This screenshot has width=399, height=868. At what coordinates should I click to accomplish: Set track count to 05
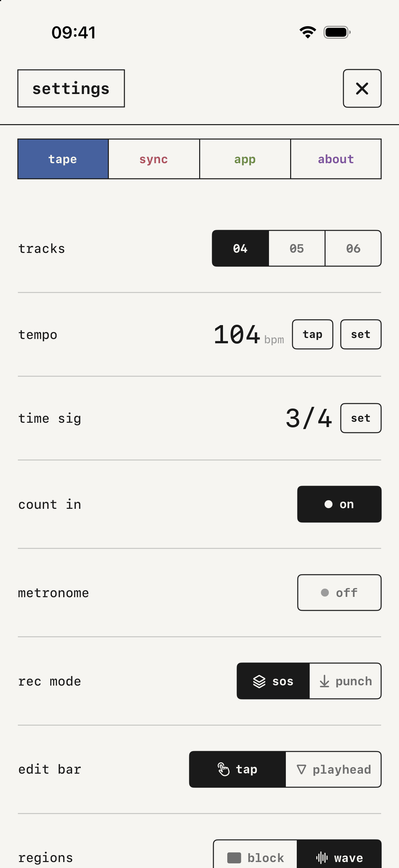tap(297, 248)
